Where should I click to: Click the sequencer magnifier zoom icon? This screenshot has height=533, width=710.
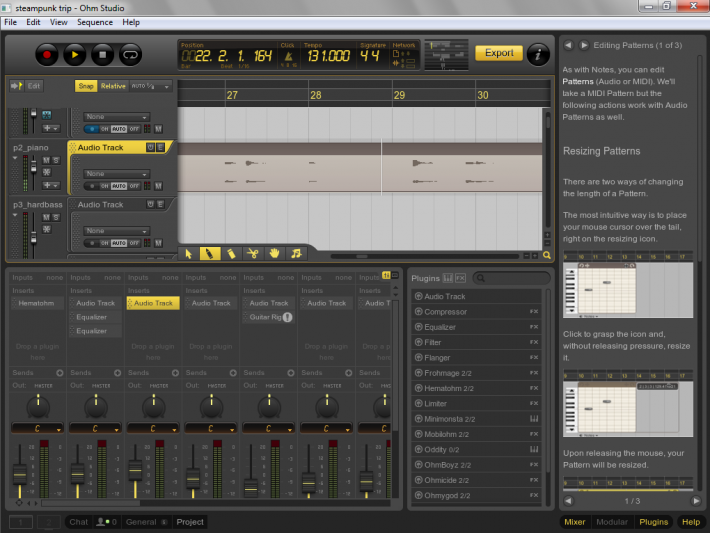coord(547,255)
